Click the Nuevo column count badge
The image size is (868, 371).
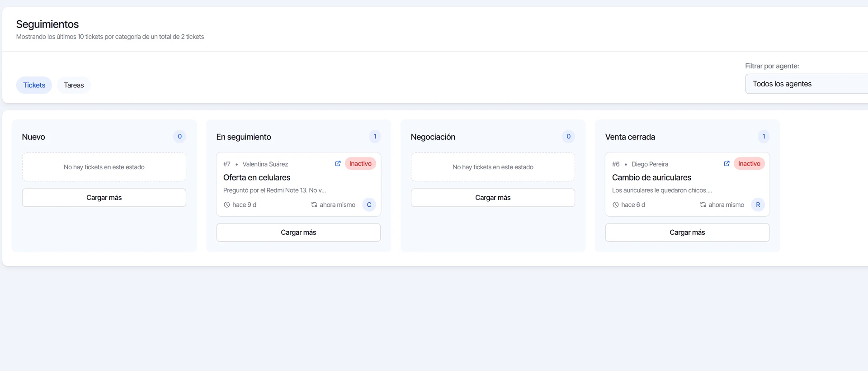tap(179, 137)
